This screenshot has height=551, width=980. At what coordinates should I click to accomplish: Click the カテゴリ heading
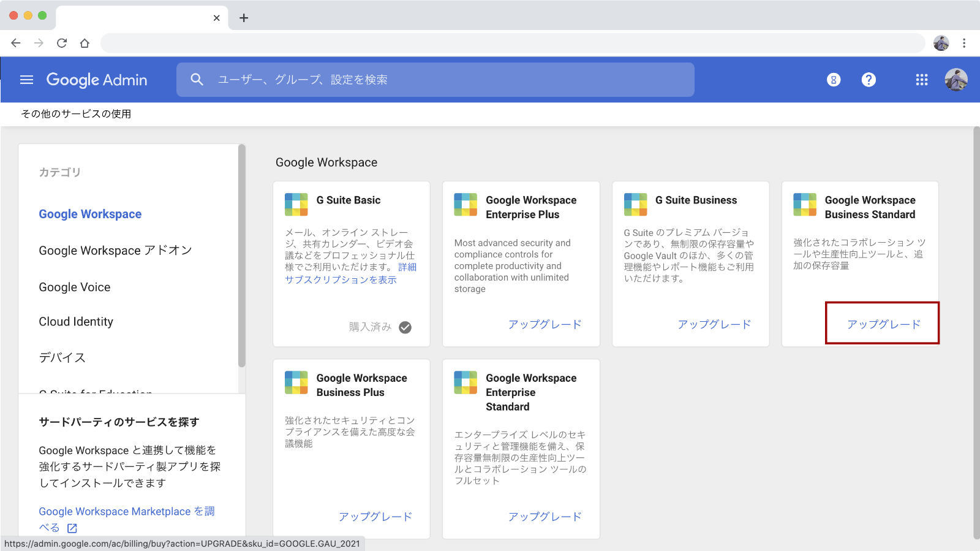pos(60,172)
